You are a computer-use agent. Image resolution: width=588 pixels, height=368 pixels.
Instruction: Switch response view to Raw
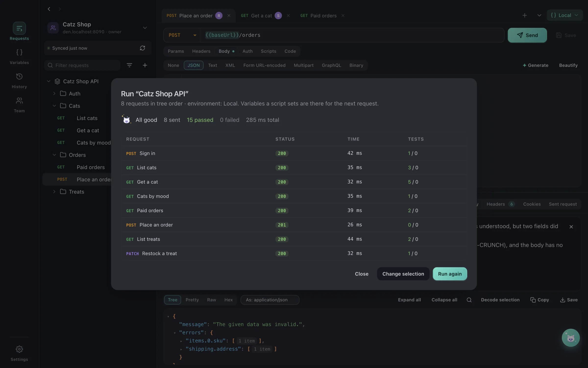[x=211, y=300]
